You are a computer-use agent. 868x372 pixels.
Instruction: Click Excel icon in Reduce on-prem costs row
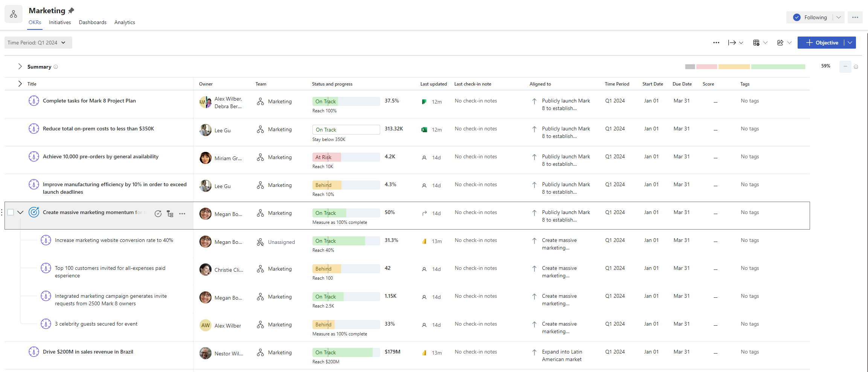point(424,130)
